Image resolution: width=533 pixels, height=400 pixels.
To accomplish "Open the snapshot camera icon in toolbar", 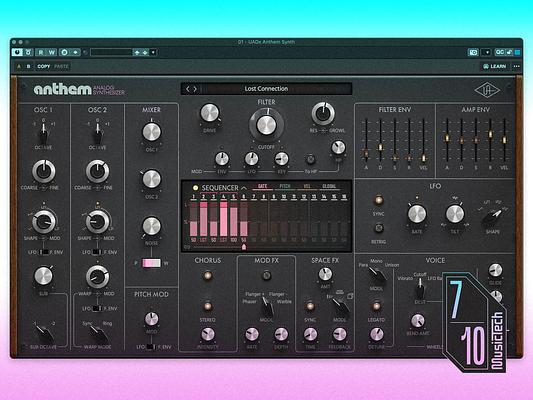I will coord(473,52).
